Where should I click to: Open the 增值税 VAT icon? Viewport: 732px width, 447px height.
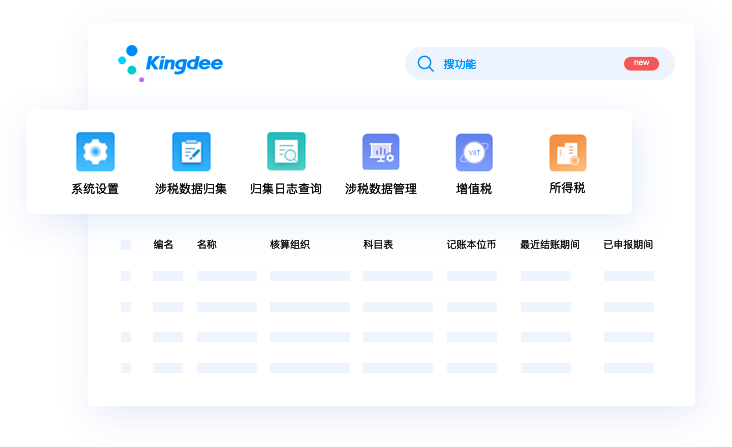(x=474, y=152)
